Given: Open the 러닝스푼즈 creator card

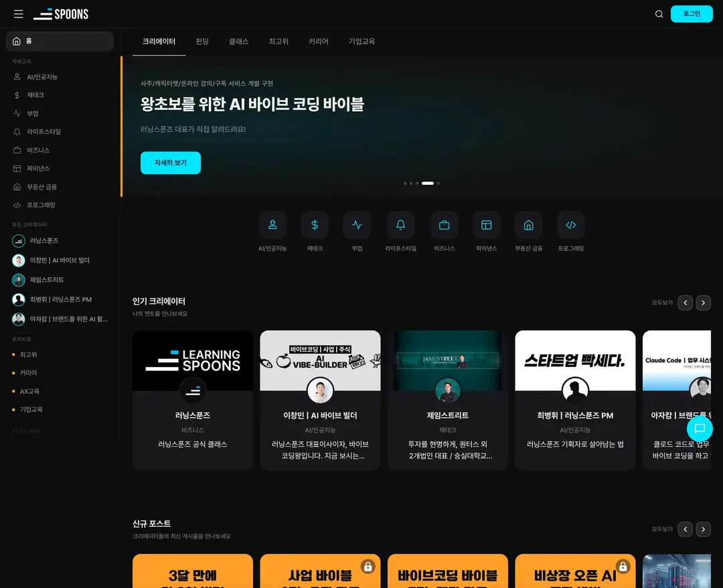Looking at the screenshot, I should pyautogui.click(x=193, y=400).
